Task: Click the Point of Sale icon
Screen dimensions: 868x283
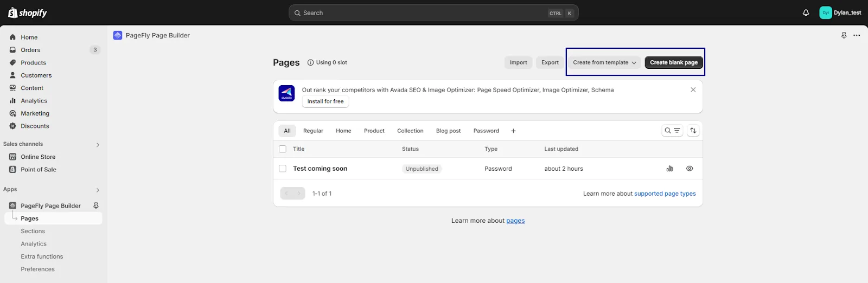Action: [x=12, y=169]
